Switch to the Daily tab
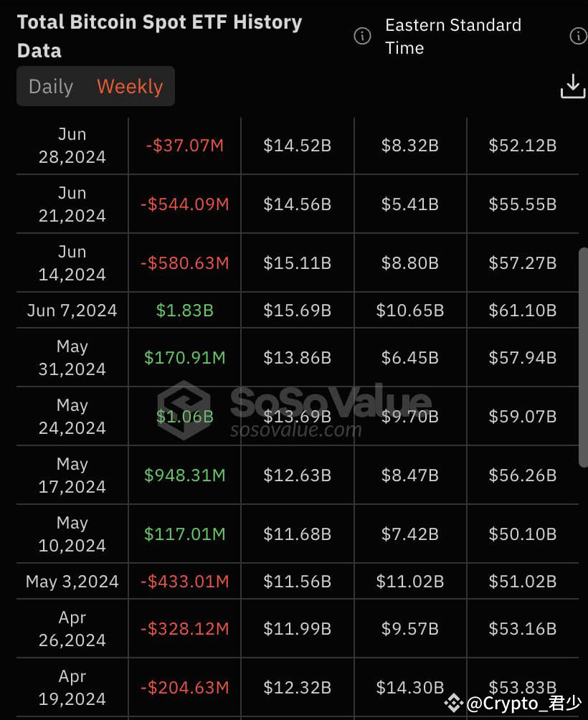This screenshot has height=720, width=588. click(50, 86)
